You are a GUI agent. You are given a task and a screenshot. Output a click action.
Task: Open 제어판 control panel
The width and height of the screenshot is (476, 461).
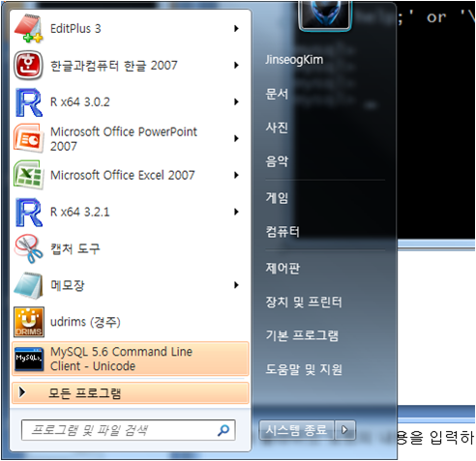click(283, 268)
